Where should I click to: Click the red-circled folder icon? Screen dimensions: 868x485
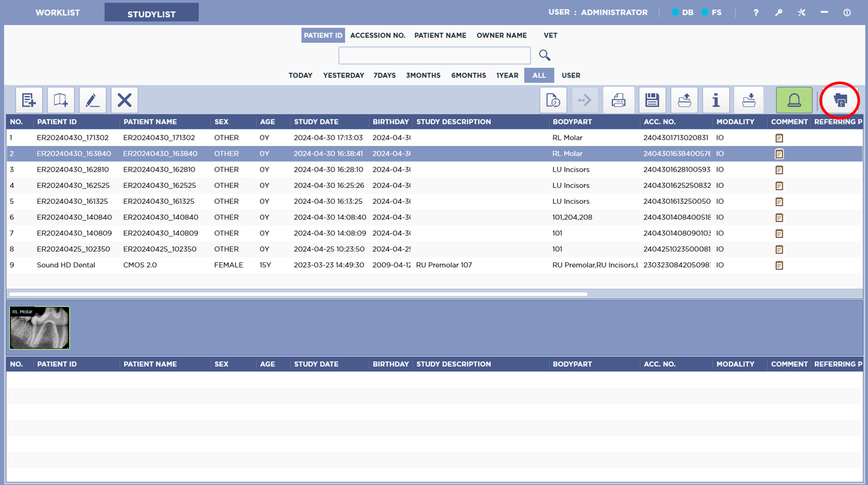[x=840, y=100]
